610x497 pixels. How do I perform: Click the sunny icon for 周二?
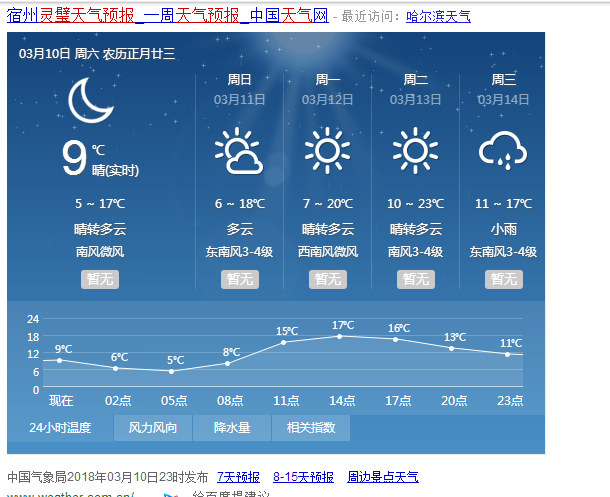[415, 150]
